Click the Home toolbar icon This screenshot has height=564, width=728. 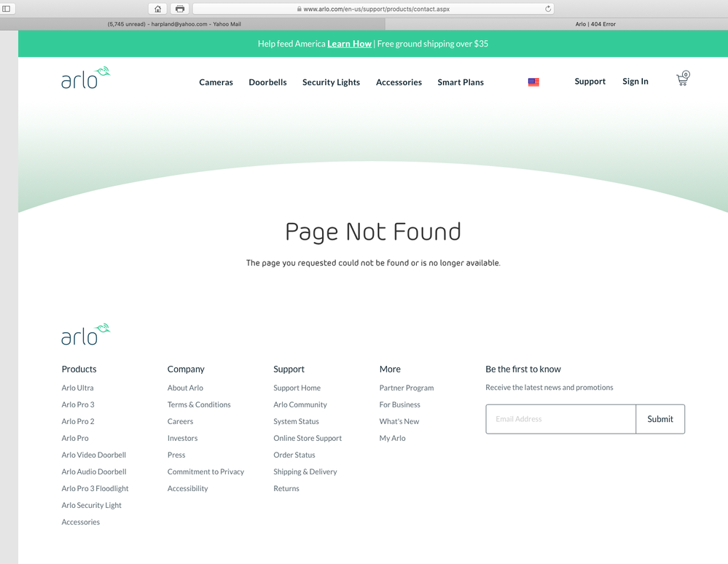coord(158,9)
